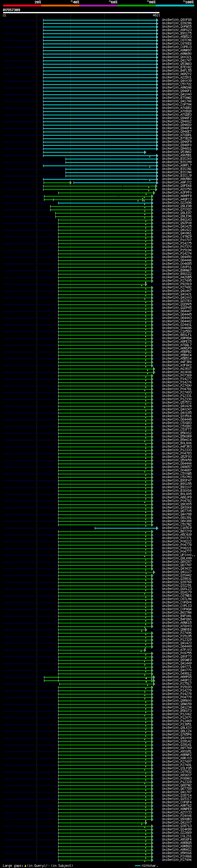Select hit label UniRef100_A3FPF0
Image resolution: width=197 pixels, height=868 pixels.
(x=176, y=193)
